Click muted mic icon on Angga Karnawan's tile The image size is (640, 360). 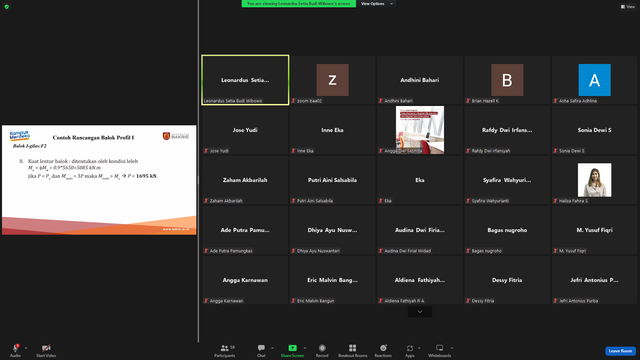click(206, 301)
